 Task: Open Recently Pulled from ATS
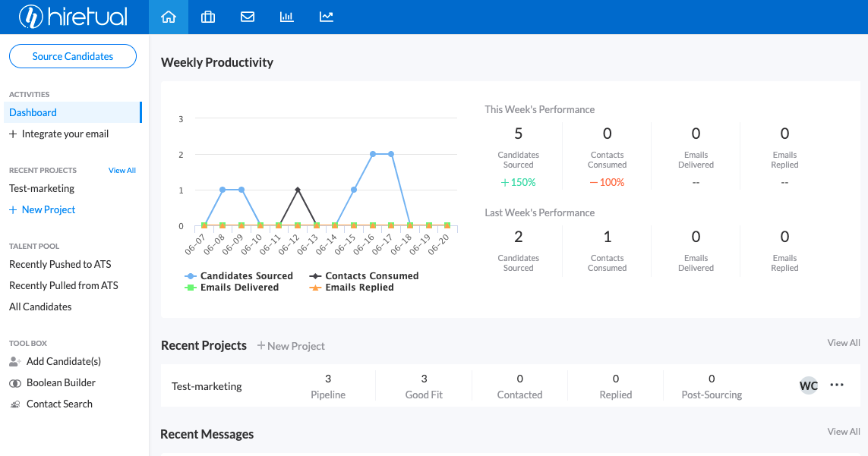[x=64, y=285]
